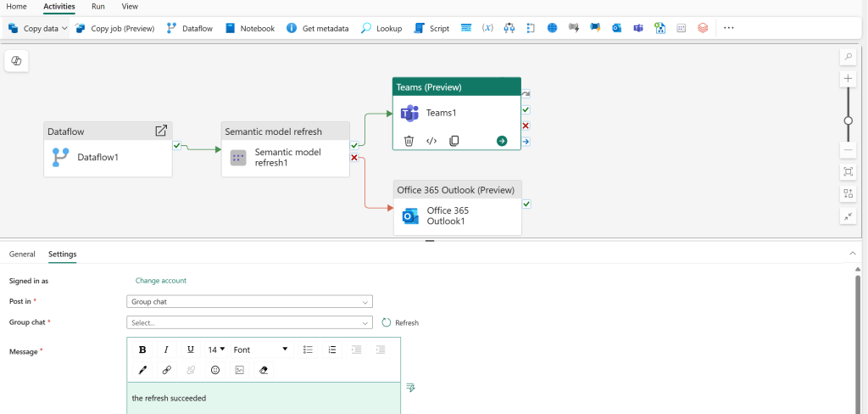
Task: Add a ForEach activity from the toolbar
Action: coord(531,28)
